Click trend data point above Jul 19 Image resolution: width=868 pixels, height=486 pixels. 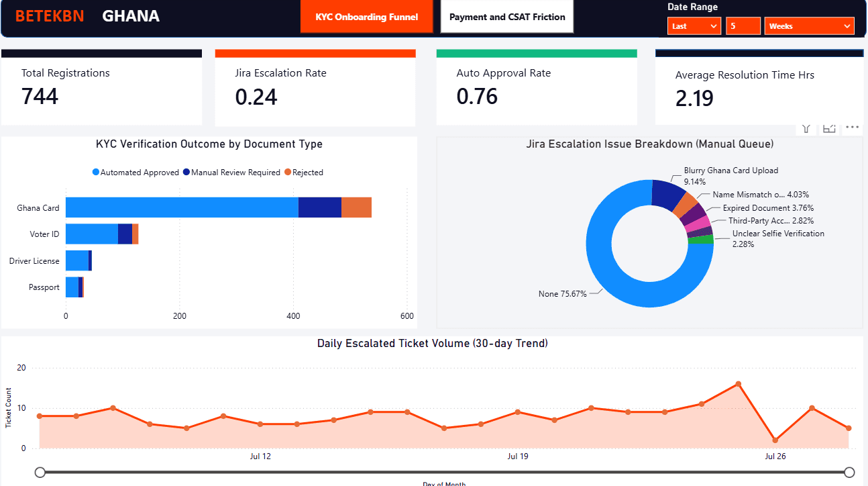[x=518, y=412]
